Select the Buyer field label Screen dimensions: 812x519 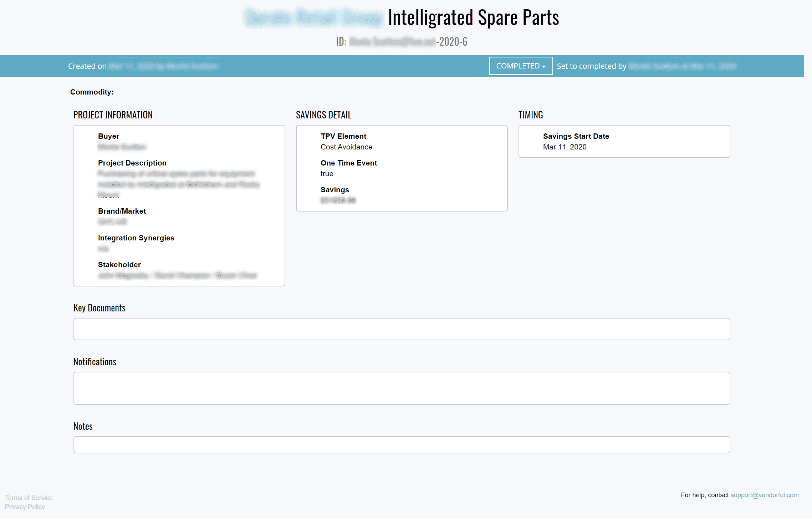tap(108, 136)
